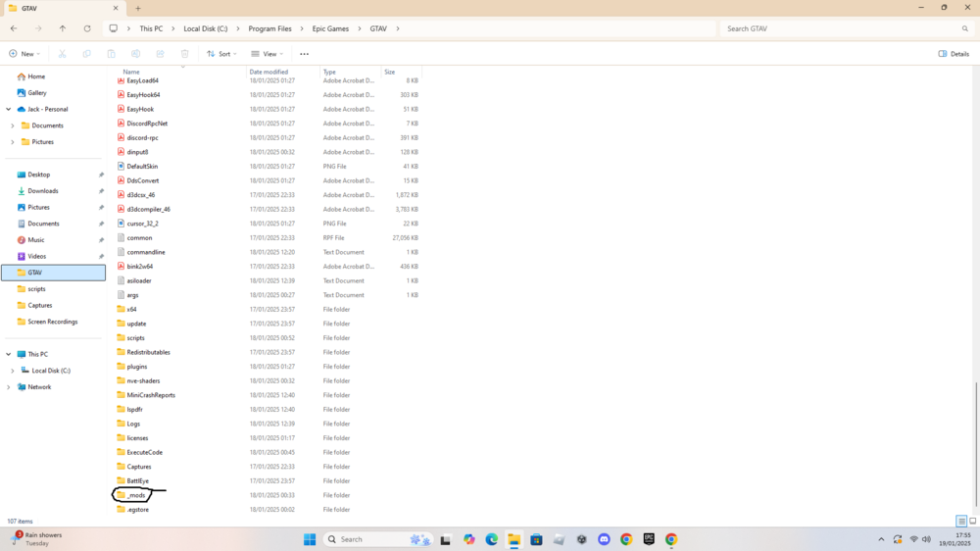This screenshot has width=980, height=551.
Task: Select Epic Games breadcrumb
Action: (x=330, y=28)
